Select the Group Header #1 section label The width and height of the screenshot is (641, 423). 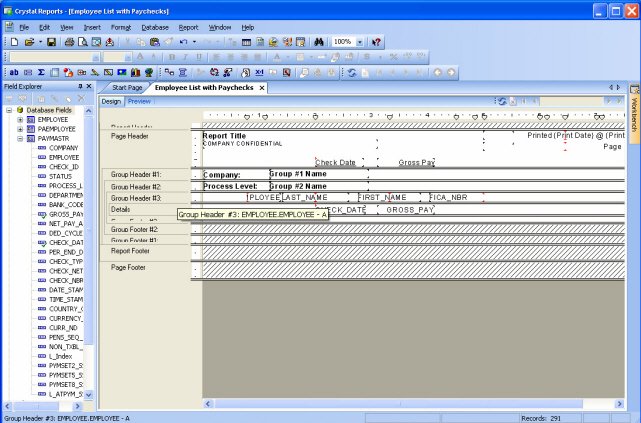coord(136,175)
